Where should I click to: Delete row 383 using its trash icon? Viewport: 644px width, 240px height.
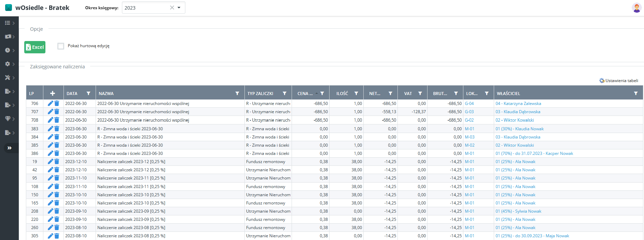click(x=57, y=129)
